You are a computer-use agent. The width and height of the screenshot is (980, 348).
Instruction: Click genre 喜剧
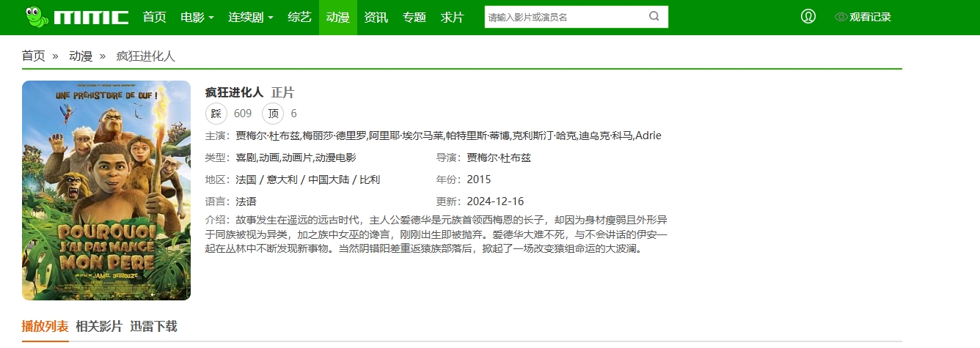click(246, 158)
